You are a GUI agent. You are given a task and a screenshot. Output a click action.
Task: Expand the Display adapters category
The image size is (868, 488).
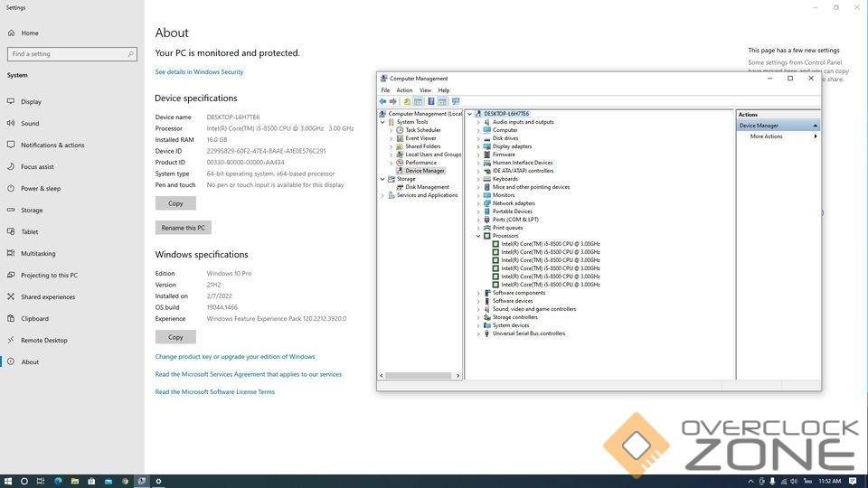point(479,146)
